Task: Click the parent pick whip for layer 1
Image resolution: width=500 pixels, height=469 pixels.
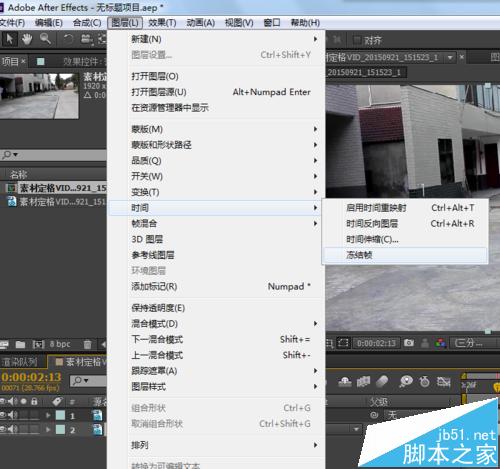Action: 374,415
